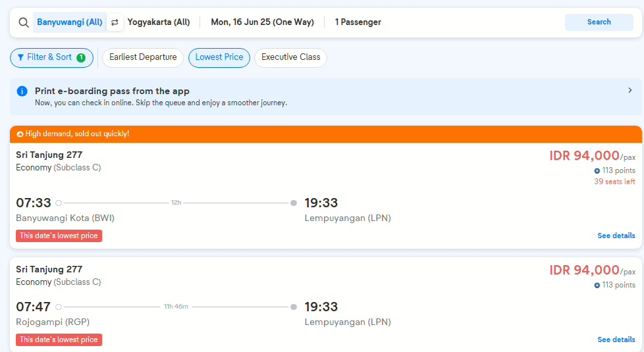The height and width of the screenshot is (352, 644).
Task: Click the magnifier search icon
Action: click(24, 22)
